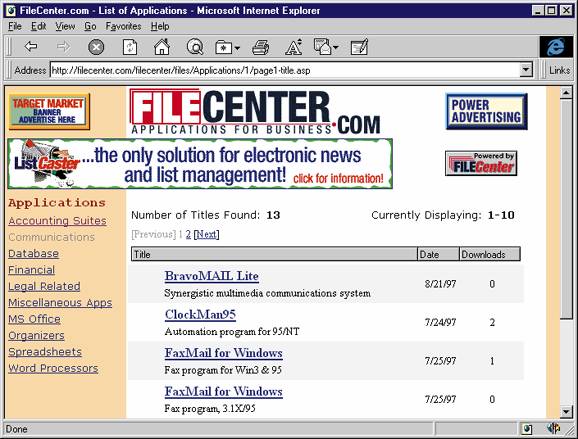Viewport: 578px width, 439px height.
Task: Open the Go menu
Action: coord(90,27)
